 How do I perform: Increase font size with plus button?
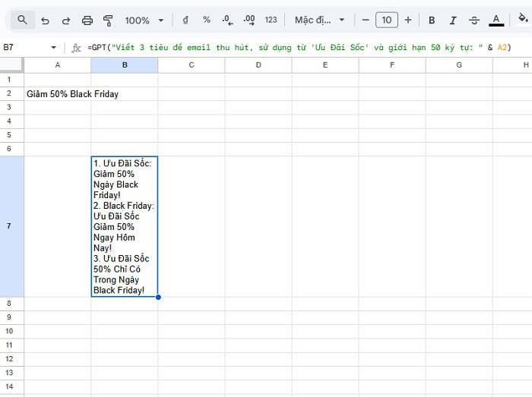[x=408, y=20]
